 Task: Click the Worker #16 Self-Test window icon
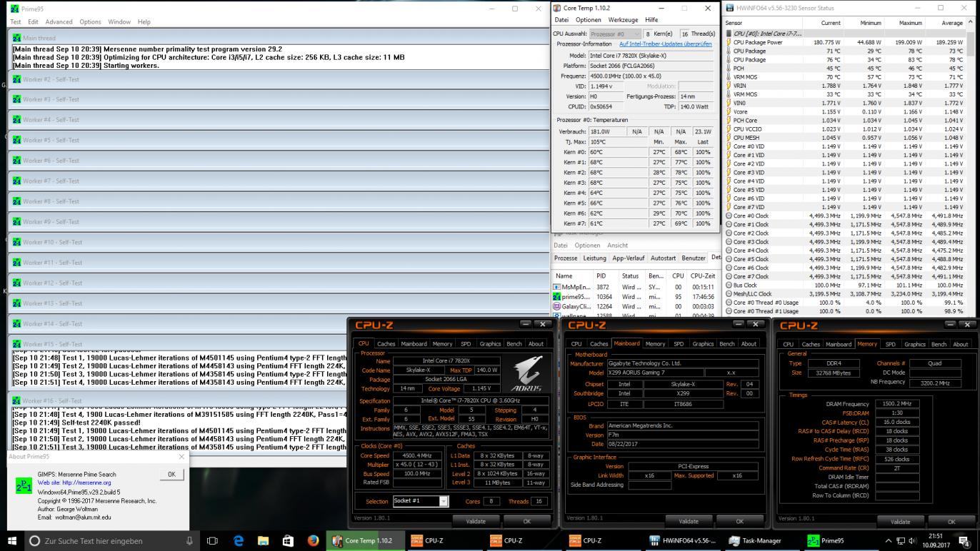(x=16, y=400)
